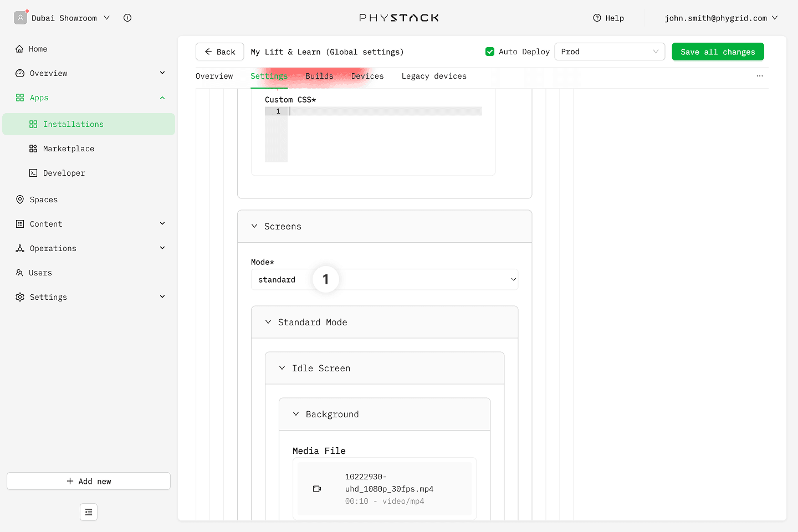Select the Settings tab
This screenshot has height=532, width=798.
tap(269, 76)
